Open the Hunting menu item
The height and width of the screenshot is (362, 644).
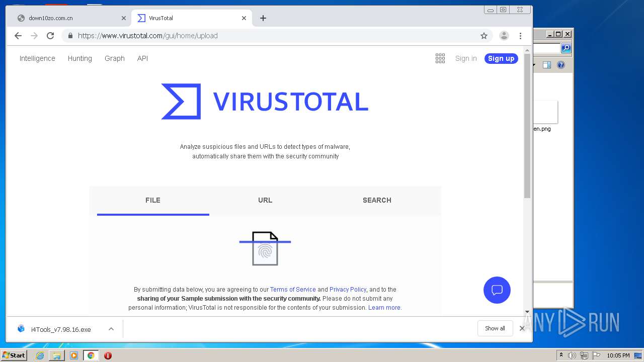[80, 58]
